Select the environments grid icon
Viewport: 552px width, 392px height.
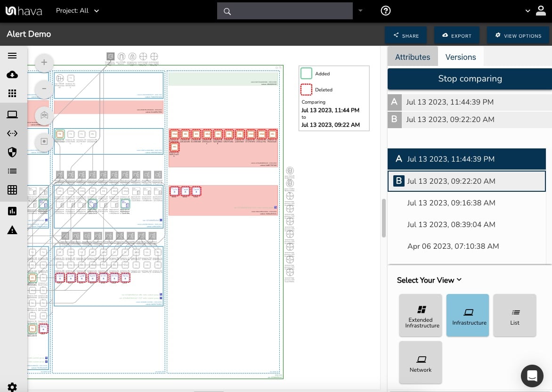12,93
